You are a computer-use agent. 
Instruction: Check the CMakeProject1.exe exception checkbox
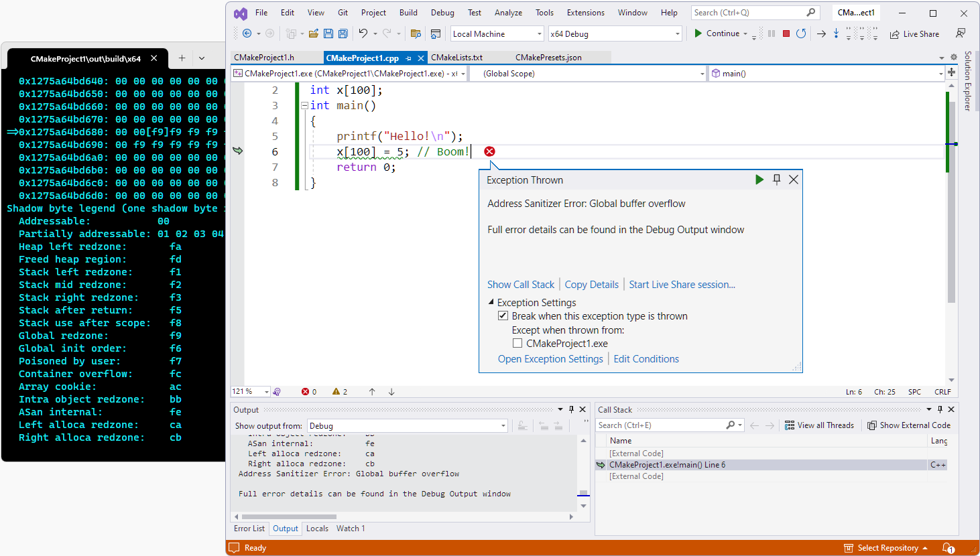(517, 344)
